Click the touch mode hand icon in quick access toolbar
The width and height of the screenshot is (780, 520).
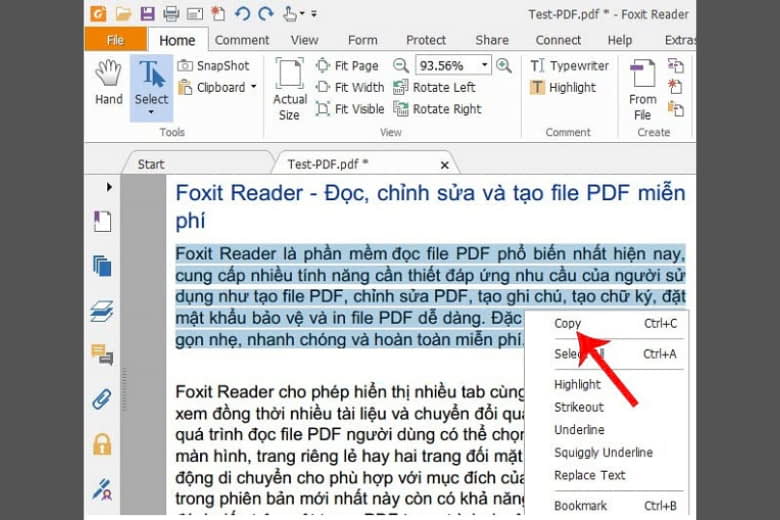290,14
